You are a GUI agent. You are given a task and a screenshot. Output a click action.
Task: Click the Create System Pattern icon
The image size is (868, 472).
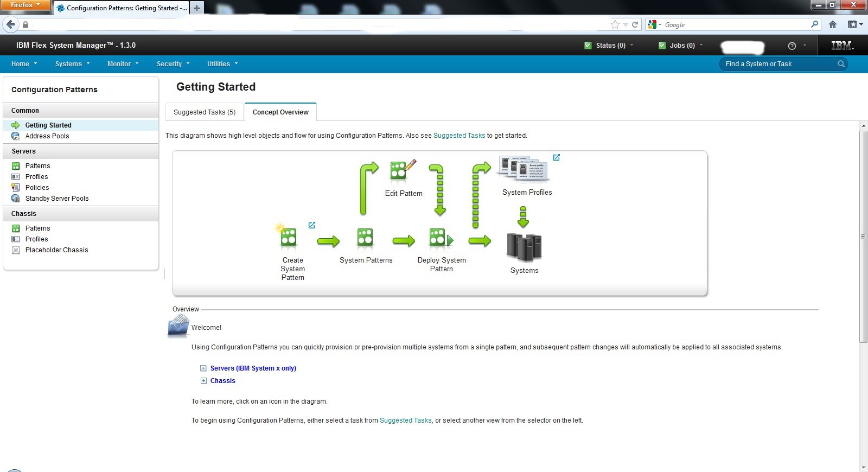[x=288, y=236]
